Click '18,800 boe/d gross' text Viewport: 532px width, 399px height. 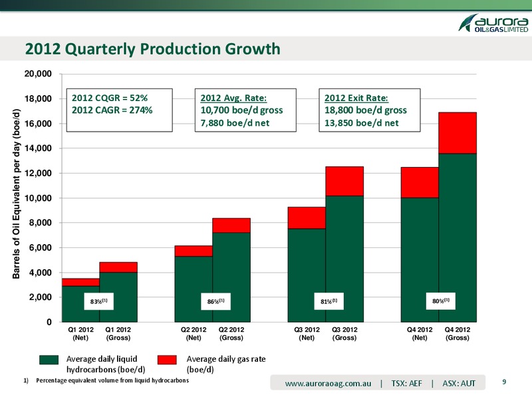pos(365,110)
